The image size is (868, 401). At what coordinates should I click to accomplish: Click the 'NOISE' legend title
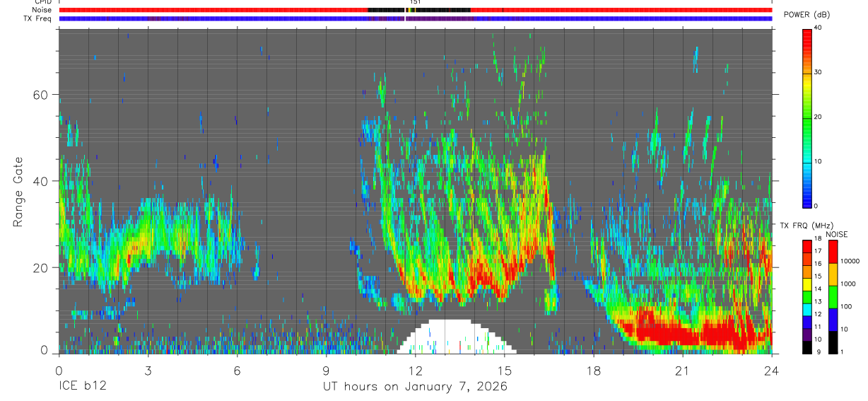point(837,234)
